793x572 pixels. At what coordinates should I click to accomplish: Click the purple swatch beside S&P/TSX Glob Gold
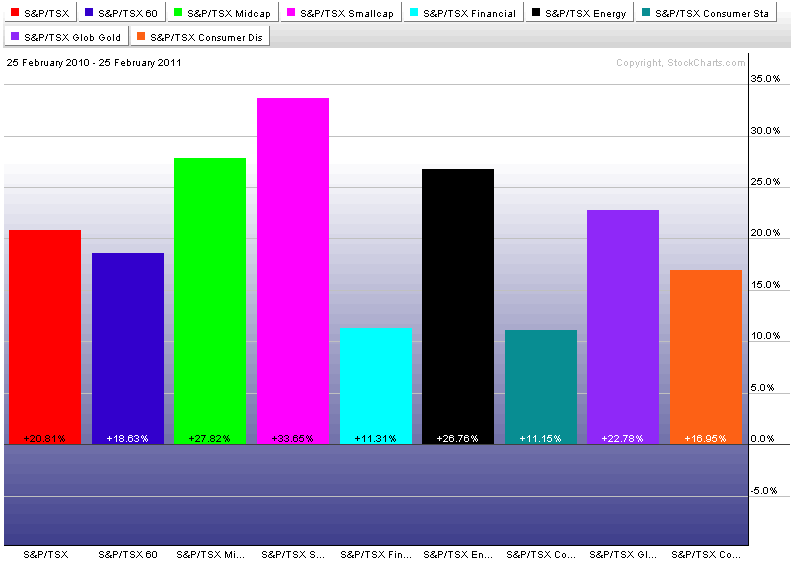tap(15, 37)
